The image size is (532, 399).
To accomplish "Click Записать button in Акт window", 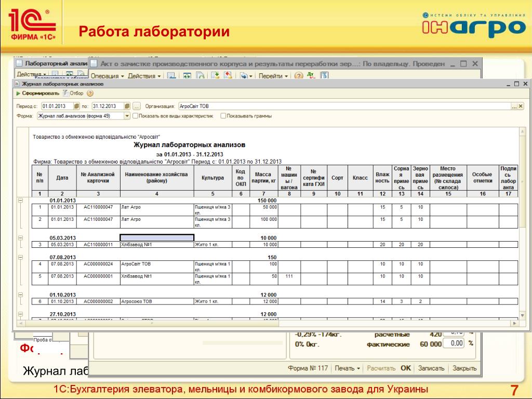I will click(431, 368).
